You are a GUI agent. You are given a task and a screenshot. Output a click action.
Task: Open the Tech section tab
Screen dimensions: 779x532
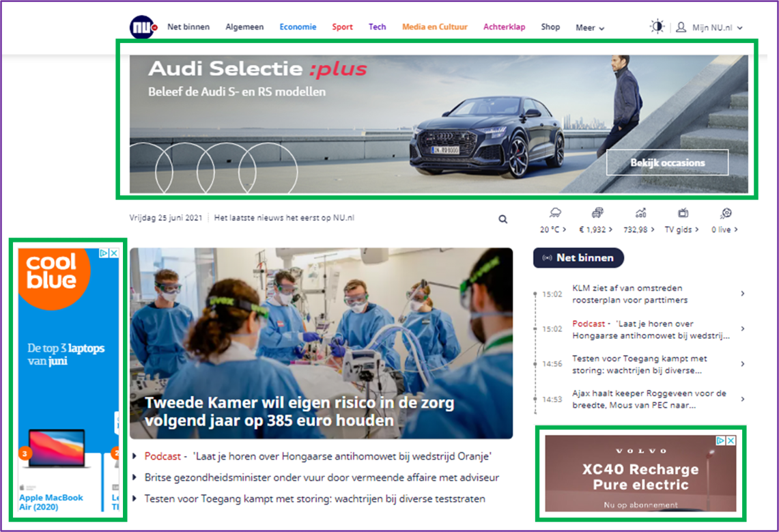378,27
